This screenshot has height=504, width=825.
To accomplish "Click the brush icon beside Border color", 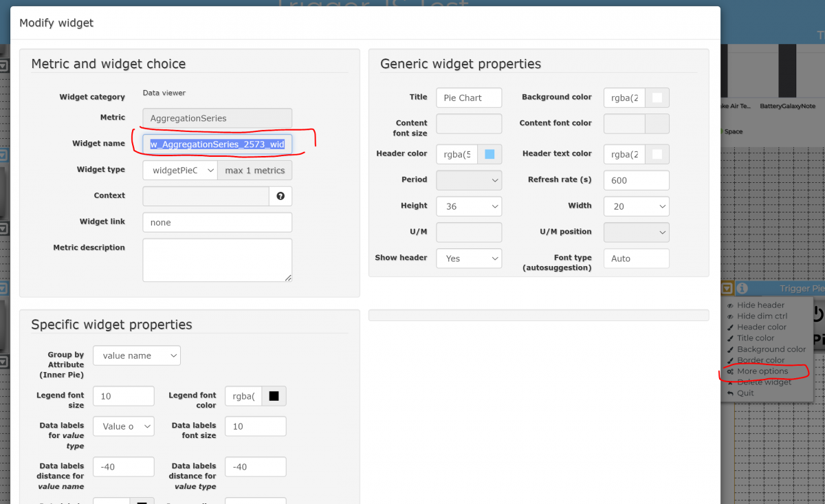I will click(x=730, y=360).
